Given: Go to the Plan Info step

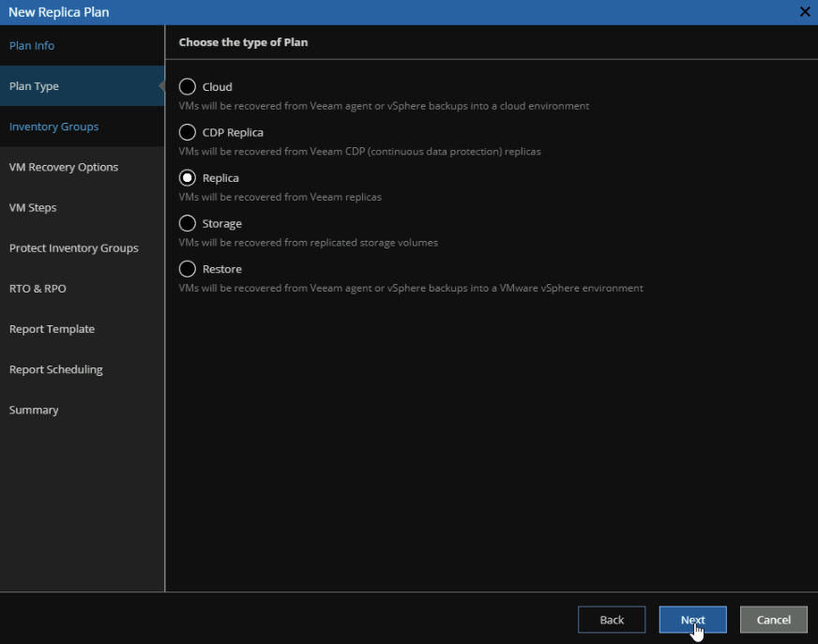Looking at the screenshot, I should (x=83, y=45).
